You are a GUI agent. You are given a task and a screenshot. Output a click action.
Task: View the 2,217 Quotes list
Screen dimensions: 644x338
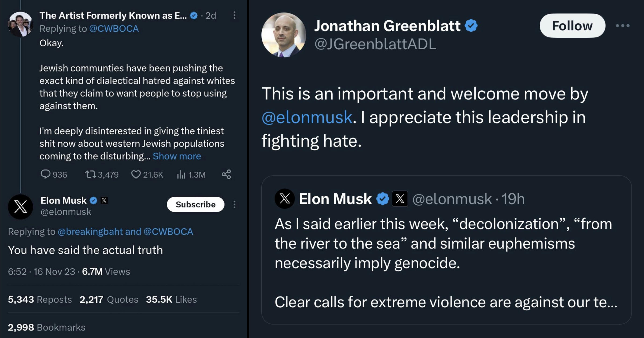[109, 299]
